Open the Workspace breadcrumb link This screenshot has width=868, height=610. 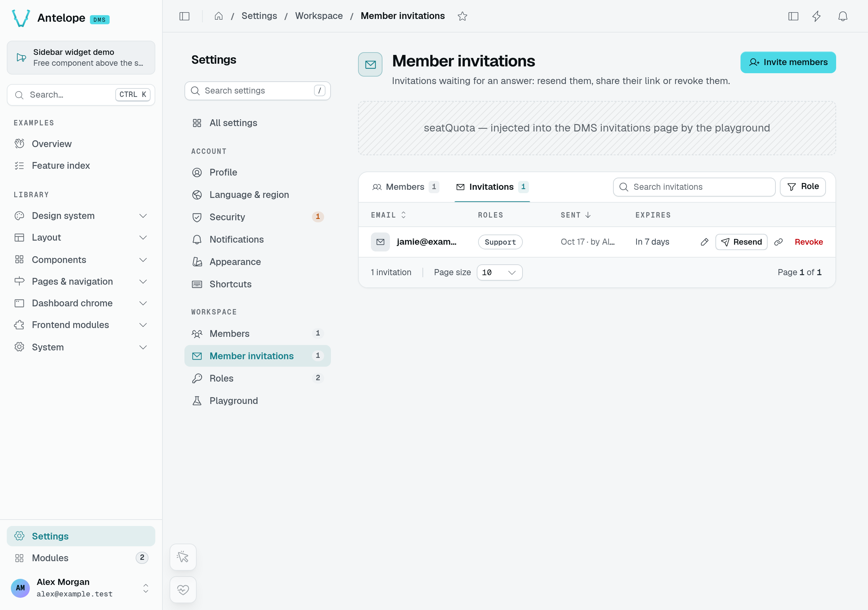(319, 16)
